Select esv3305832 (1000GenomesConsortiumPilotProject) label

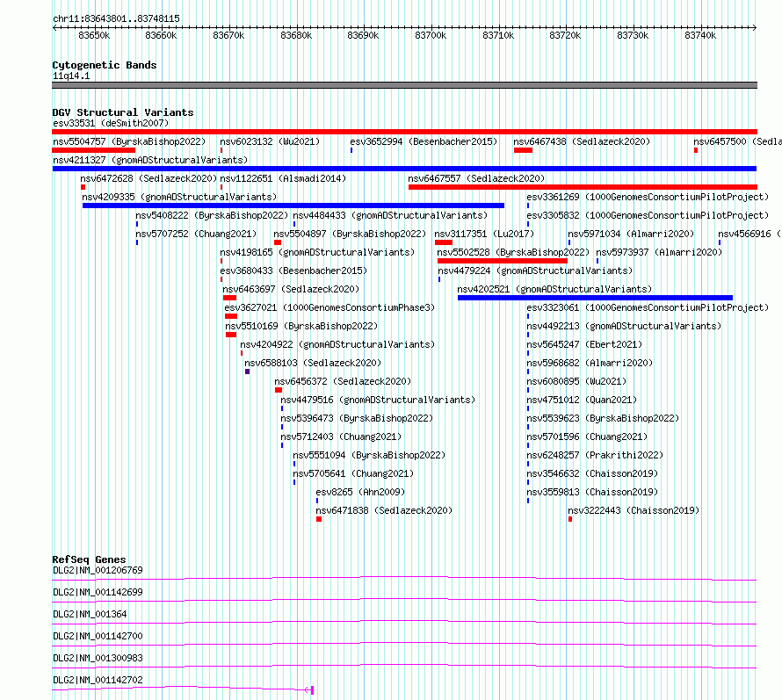click(648, 215)
